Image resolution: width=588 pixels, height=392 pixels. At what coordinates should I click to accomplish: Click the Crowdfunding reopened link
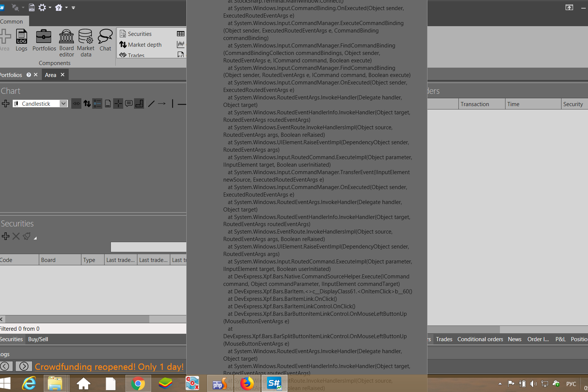point(109,367)
